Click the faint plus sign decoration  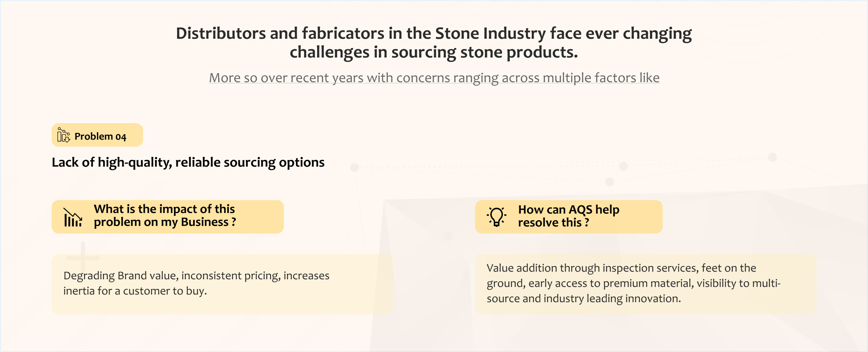(x=83, y=257)
